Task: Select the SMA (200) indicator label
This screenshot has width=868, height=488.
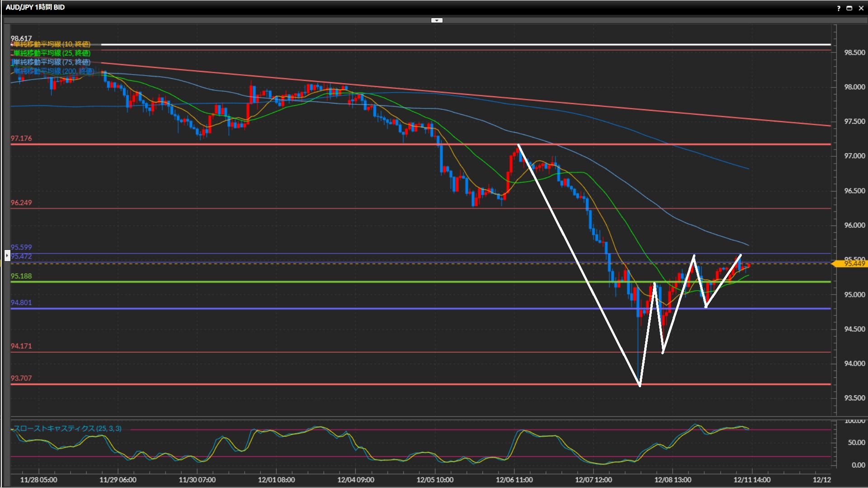Action: (x=53, y=71)
